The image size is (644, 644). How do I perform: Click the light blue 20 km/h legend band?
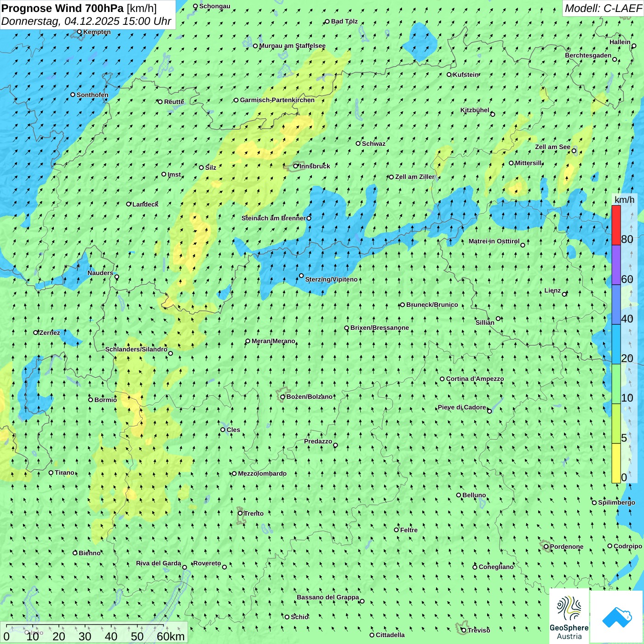616,345
